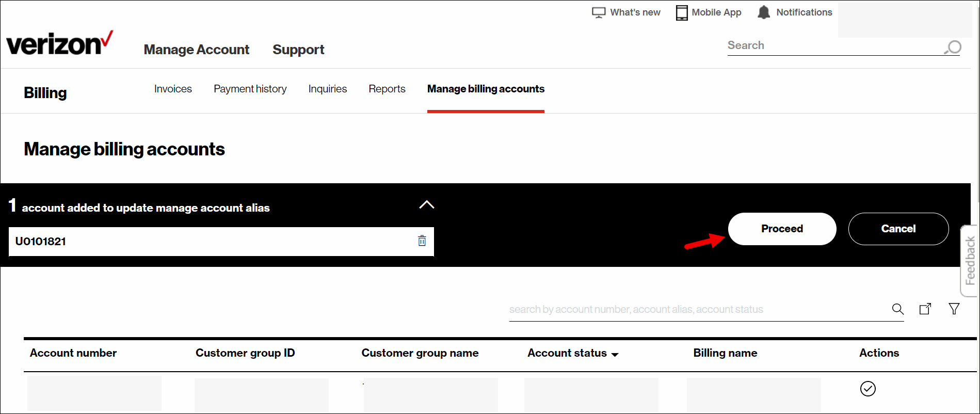Select Manage billing accounts tab
The width and height of the screenshot is (980, 414).
point(486,89)
